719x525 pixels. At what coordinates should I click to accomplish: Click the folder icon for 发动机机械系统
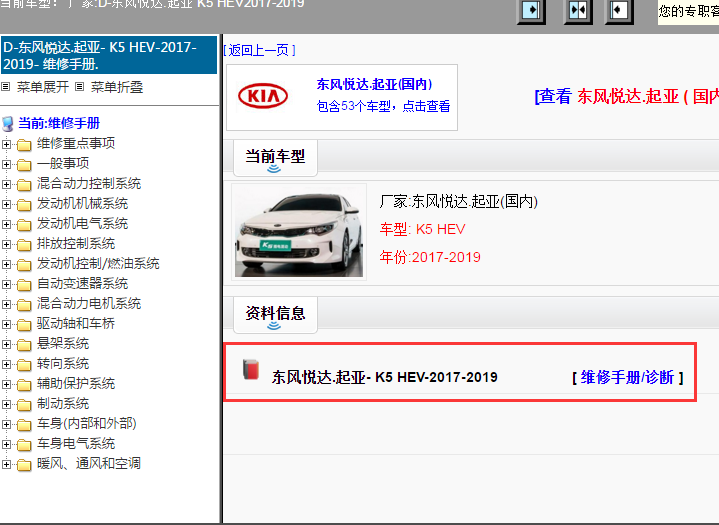click(24, 205)
